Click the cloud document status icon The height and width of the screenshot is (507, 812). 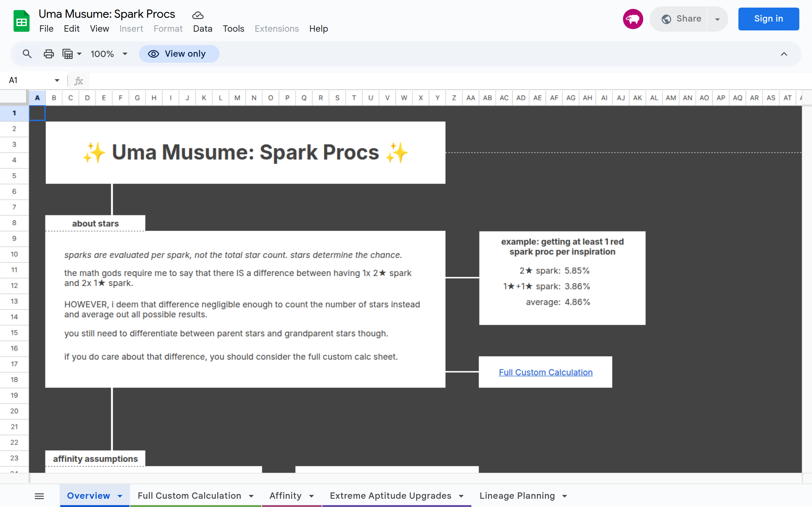(198, 15)
